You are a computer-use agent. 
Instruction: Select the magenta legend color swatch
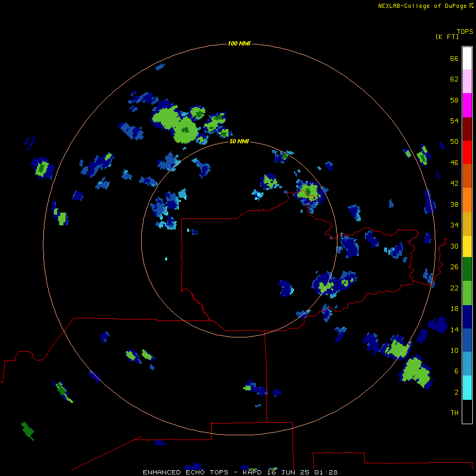coord(467,105)
